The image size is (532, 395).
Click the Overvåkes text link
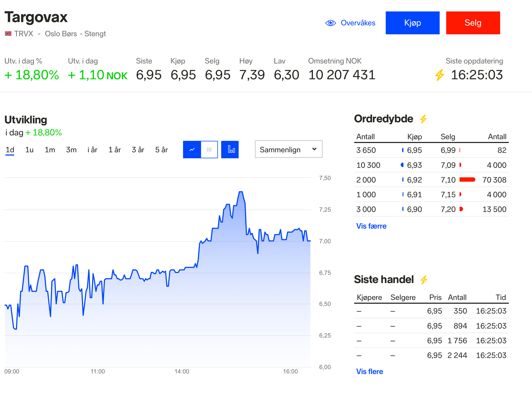(x=358, y=23)
